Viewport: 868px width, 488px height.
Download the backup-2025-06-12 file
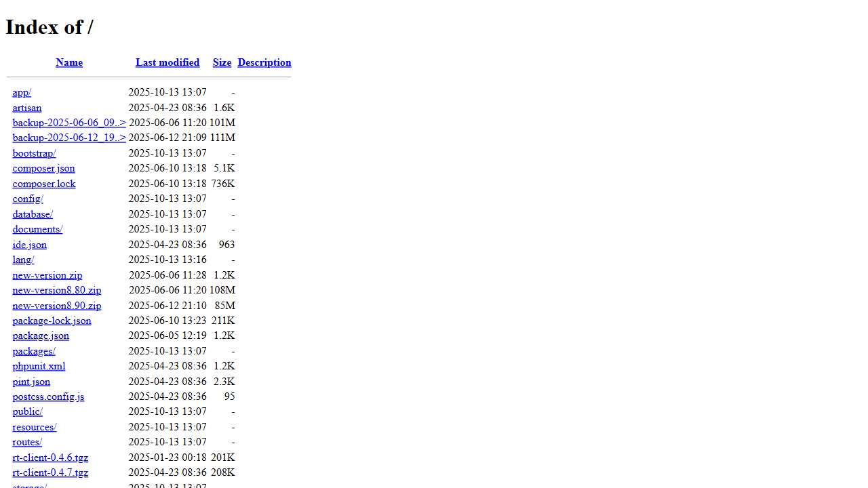click(x=69, y=138)
